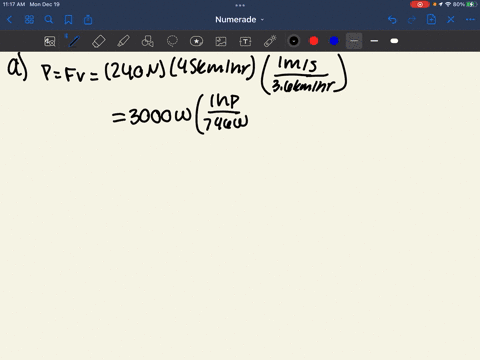Select the Shapes tool
The image size is (480, 360).
(x=148, y=41)
